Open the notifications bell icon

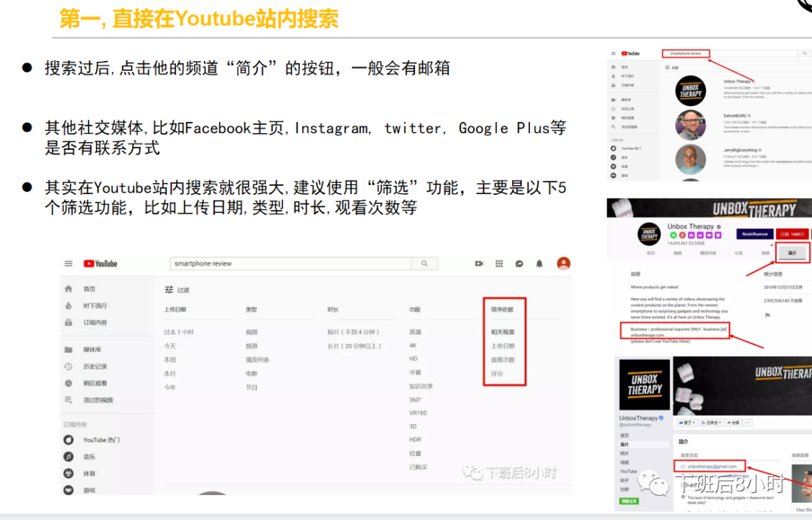click(539, 264)
